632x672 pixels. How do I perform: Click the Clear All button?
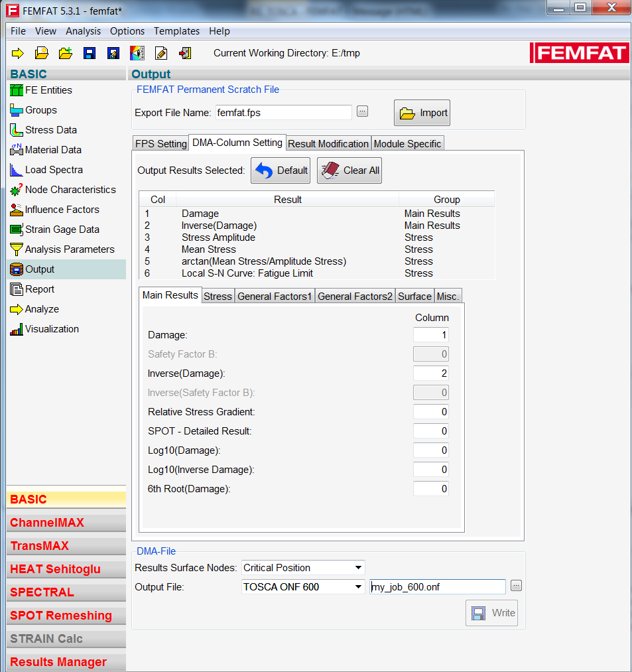click(x=349, y=170)
